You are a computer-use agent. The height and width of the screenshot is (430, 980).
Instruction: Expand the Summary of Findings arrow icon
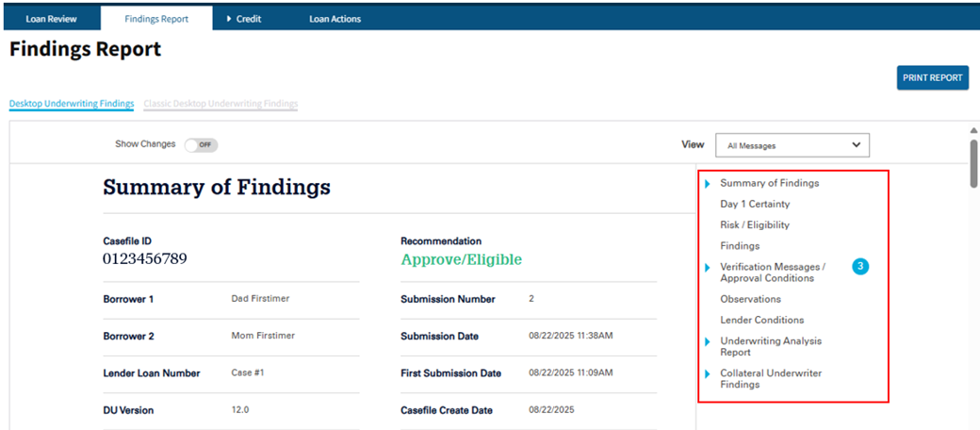click(708, 183)
